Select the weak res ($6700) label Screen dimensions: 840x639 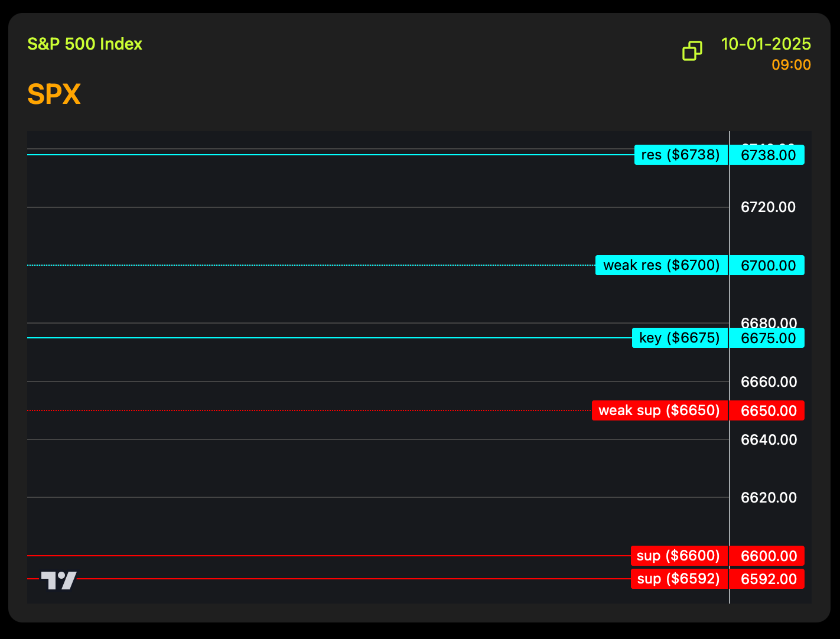point(661,265)
